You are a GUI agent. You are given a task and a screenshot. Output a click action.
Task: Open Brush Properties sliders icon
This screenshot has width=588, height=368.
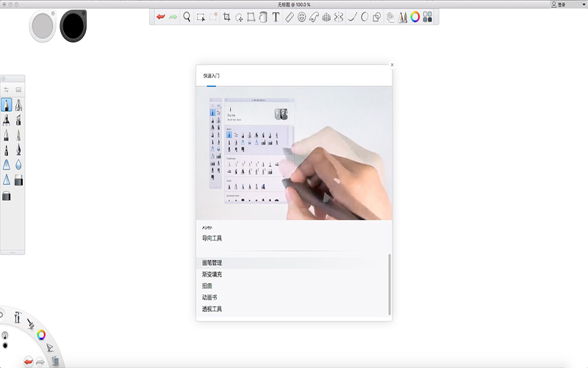(7, 89)
